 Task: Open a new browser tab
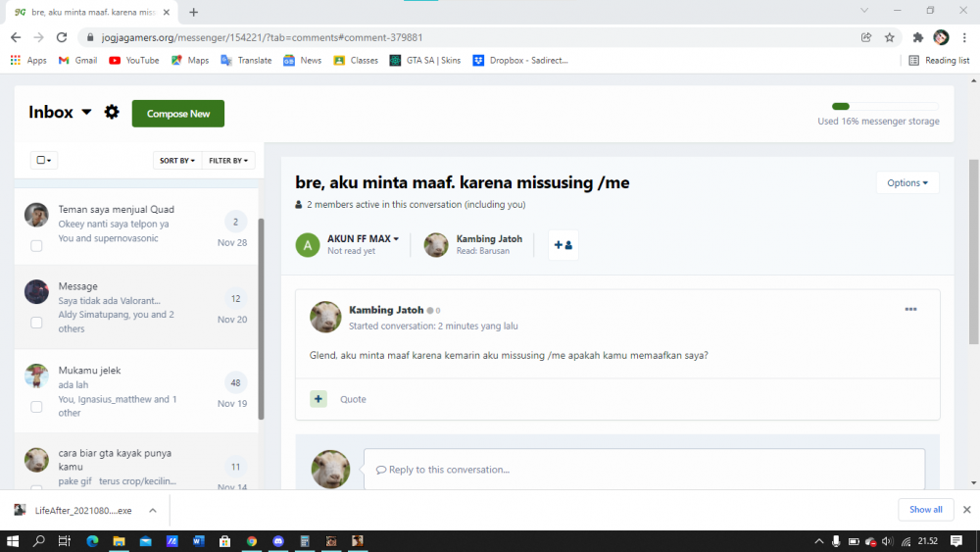pos(194,13)
